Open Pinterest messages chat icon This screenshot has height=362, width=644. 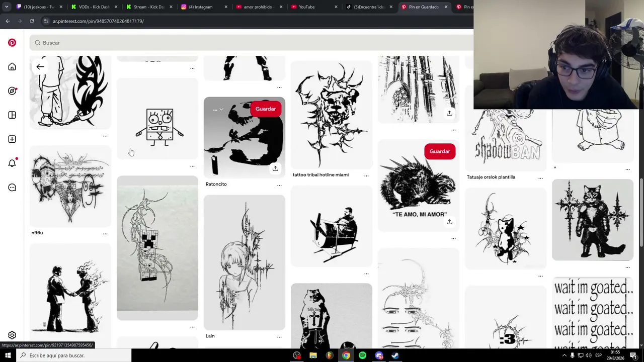click(12, 188)
